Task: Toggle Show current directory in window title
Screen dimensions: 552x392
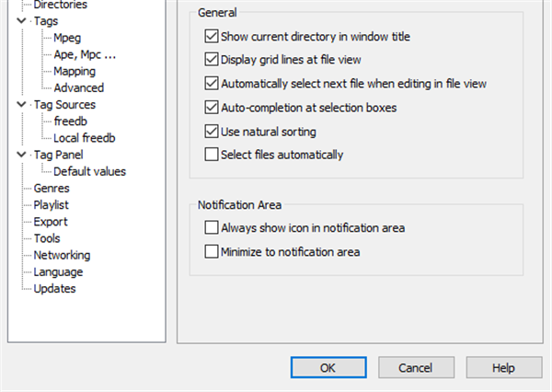Action: (213, 37)
